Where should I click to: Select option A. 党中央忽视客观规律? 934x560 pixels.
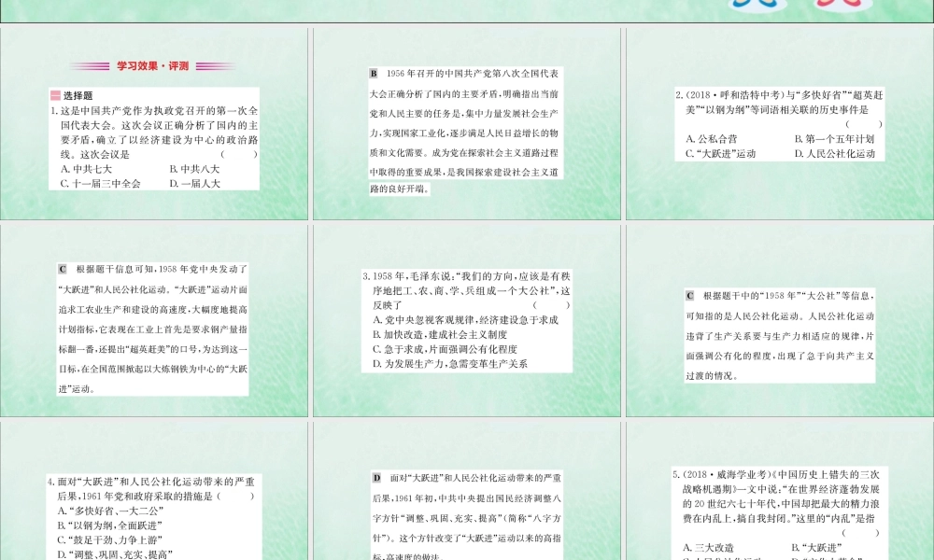pyautogui.click(x=465, y=320)
